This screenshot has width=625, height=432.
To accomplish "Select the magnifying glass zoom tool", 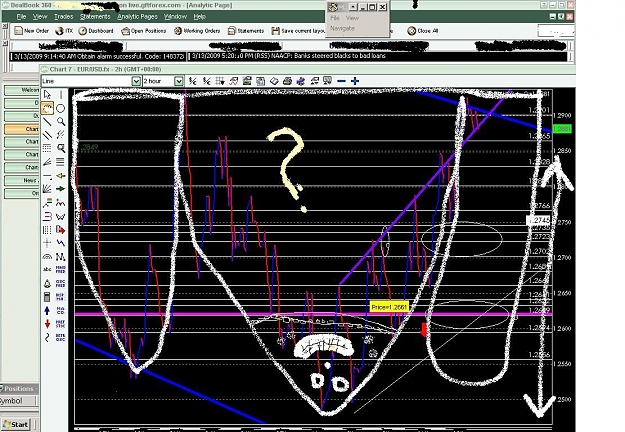I will pyautogui.click(x=61, y=121).
